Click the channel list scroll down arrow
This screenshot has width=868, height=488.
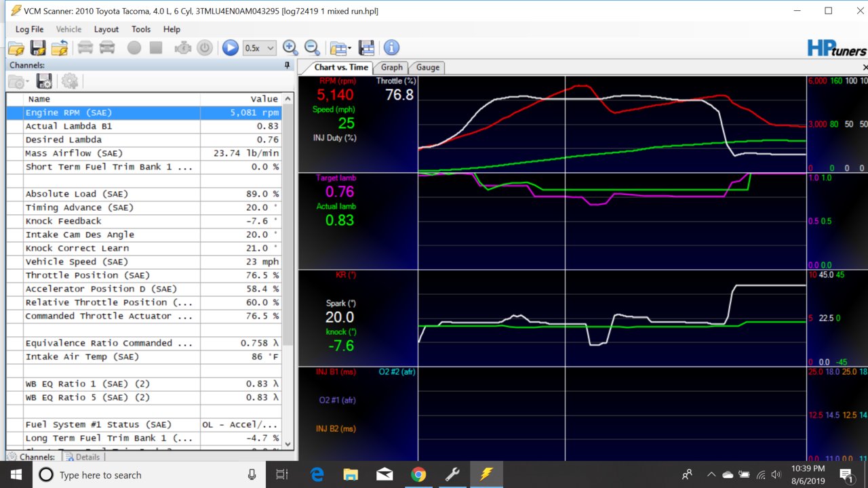[288, 443]
